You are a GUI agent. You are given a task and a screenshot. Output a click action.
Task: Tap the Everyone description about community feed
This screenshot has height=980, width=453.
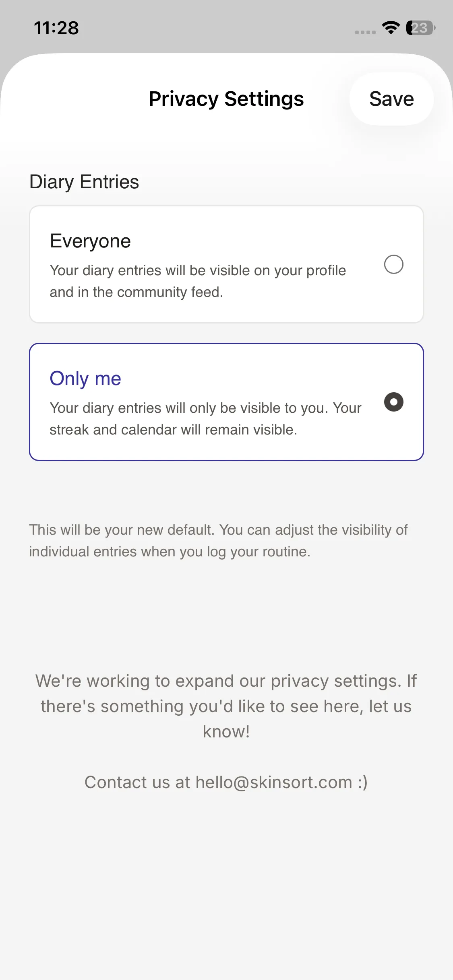tap(197, 281)
